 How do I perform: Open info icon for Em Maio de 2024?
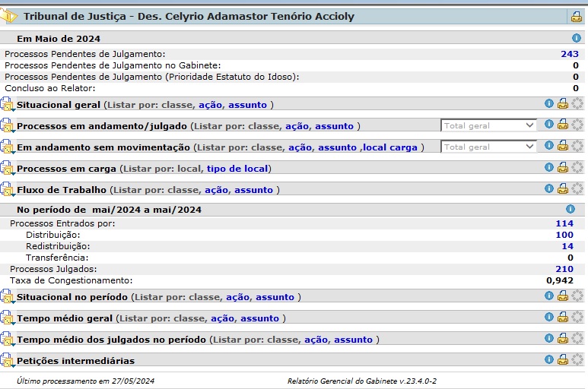576,38
